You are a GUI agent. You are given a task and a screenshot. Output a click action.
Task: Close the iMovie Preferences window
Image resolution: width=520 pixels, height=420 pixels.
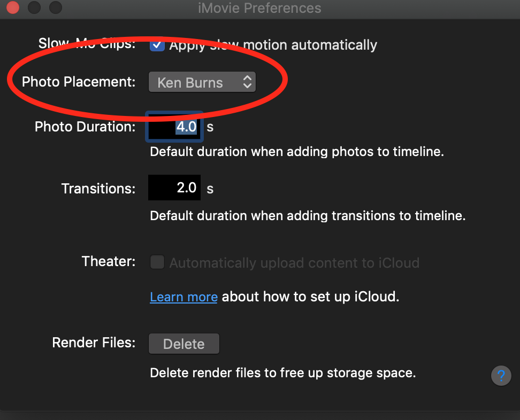13,7
